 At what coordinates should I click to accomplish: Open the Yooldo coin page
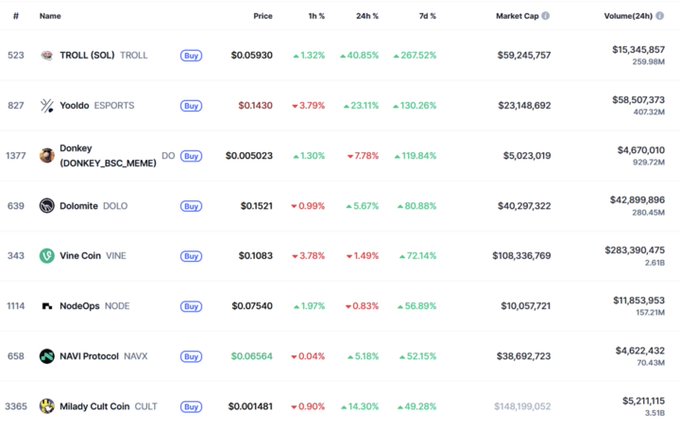point(74,105)
